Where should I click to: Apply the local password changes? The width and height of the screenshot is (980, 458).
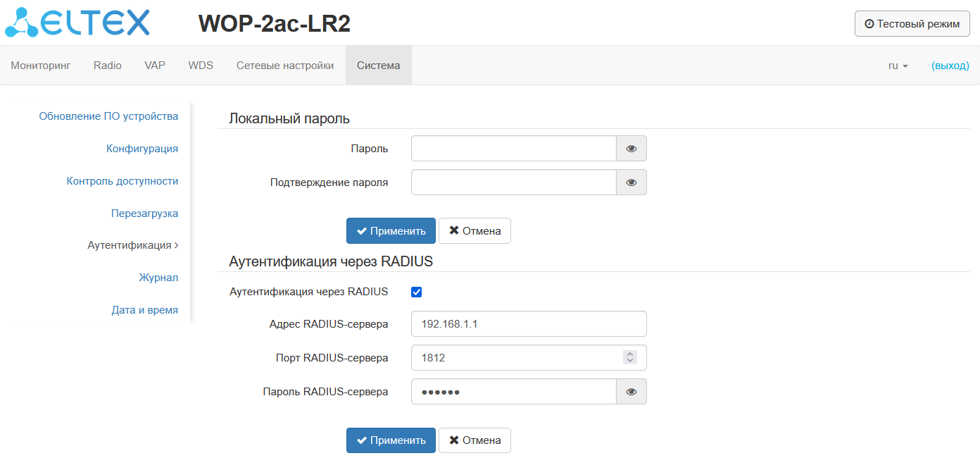(x=391, y=230)
